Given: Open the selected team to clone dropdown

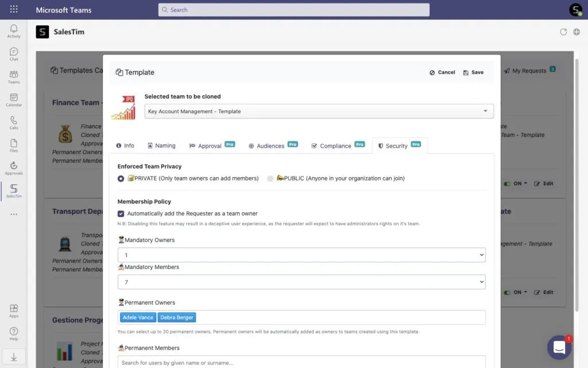Looking at the screenshot, I should [319, 111].
